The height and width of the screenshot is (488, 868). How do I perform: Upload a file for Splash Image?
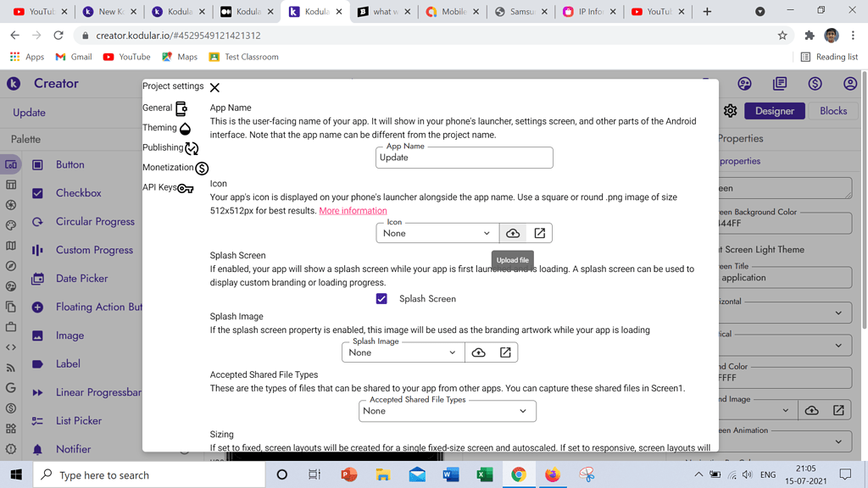click(x=478, y=352)
